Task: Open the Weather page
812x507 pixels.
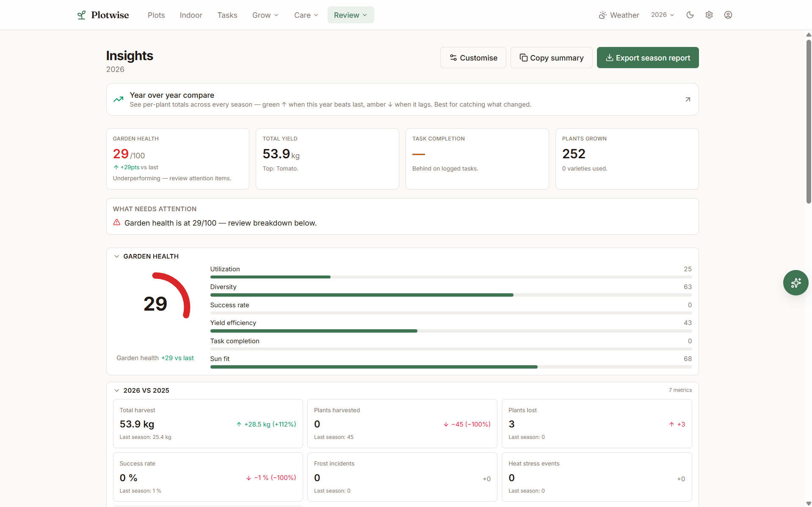Action: 619,15
